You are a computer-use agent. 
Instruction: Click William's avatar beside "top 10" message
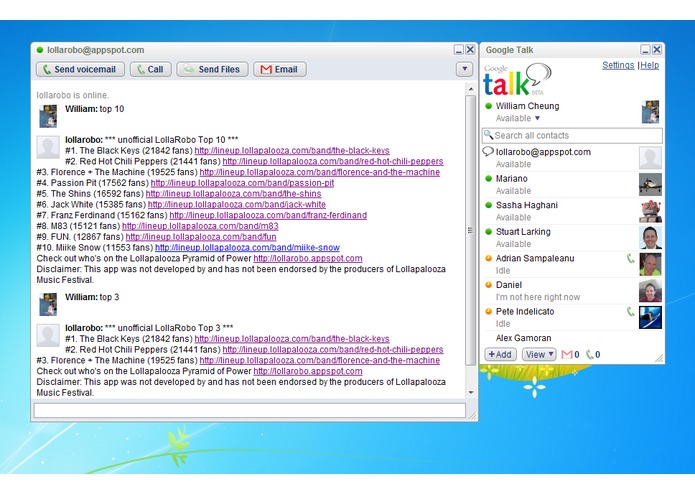tap(48, 116)
